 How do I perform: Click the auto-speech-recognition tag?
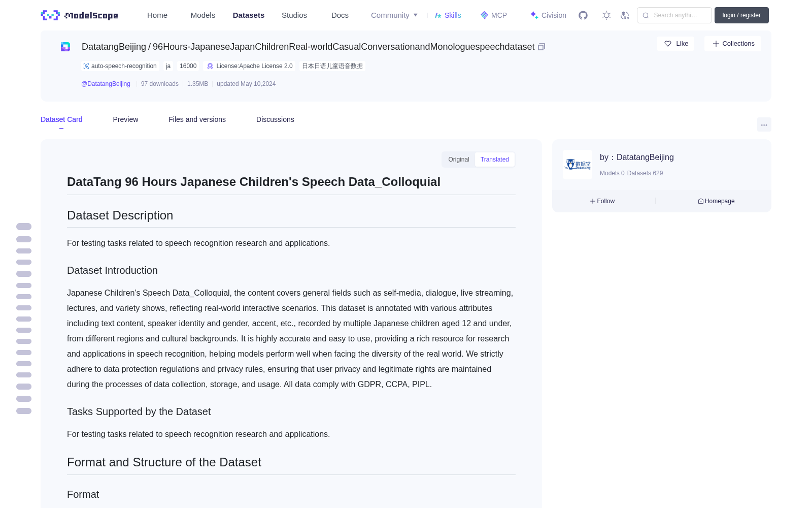(x=121, y=66)
